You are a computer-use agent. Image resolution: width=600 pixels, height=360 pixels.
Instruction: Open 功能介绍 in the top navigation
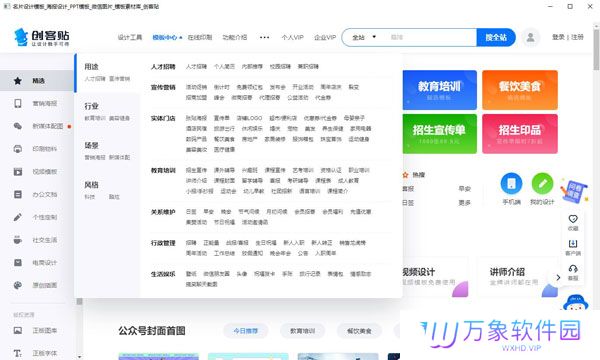coord(235,37)
